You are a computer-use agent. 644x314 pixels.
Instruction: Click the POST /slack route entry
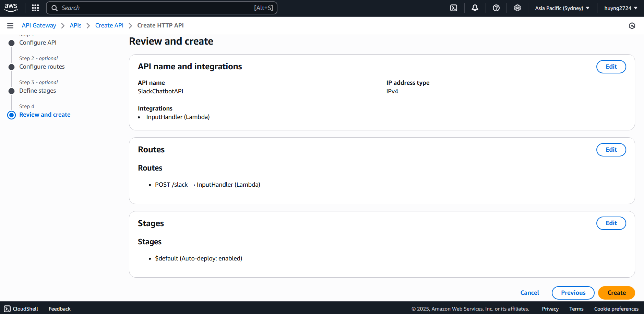pyautogui.click(x=207, y=185)
